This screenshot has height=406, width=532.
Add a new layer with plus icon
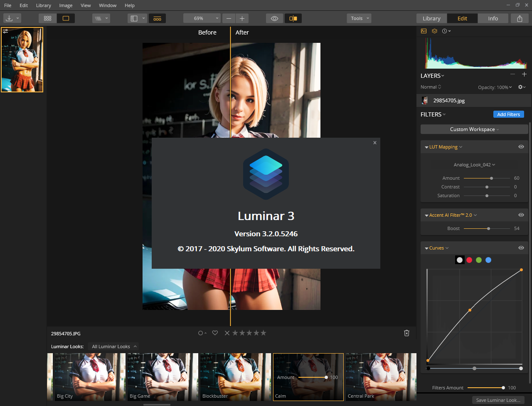coord(524,74)
